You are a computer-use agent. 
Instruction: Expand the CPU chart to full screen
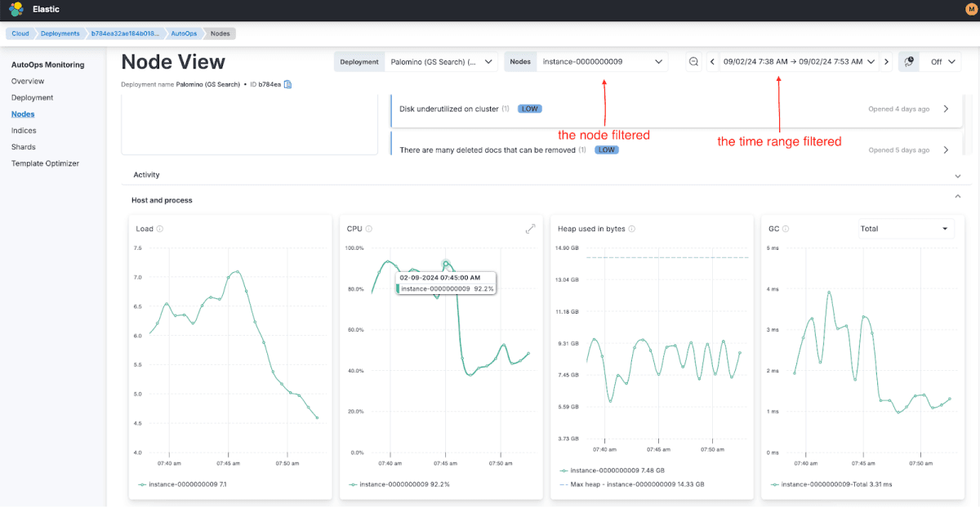click(531, 230)
